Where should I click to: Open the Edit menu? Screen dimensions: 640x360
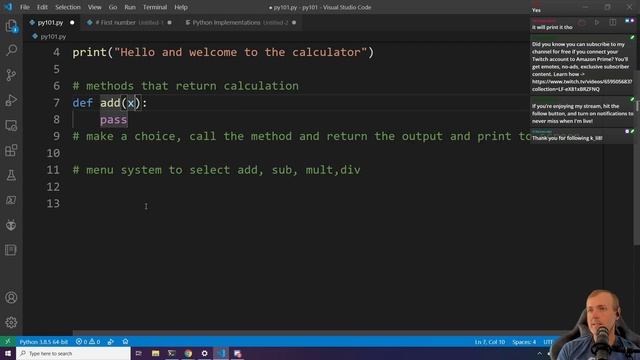42,7
